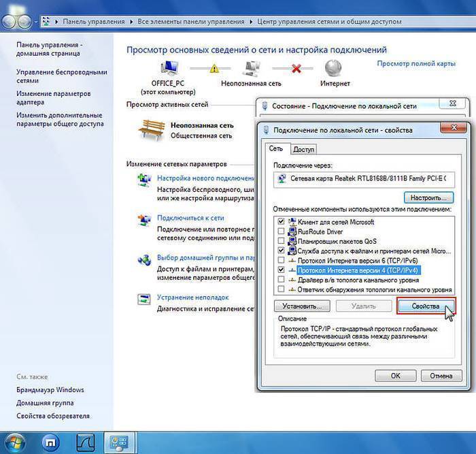Screen dimensions: 476x454
Task: Click the Unidentified network computers icon
Action: [x=252, y=68]
